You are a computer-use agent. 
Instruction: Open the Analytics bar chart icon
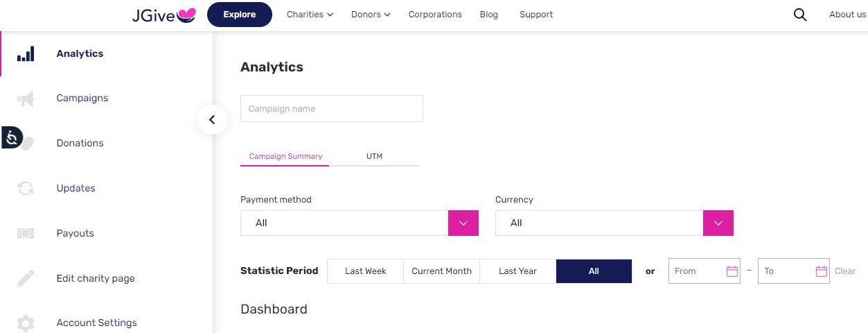click(x=26, y=53)
